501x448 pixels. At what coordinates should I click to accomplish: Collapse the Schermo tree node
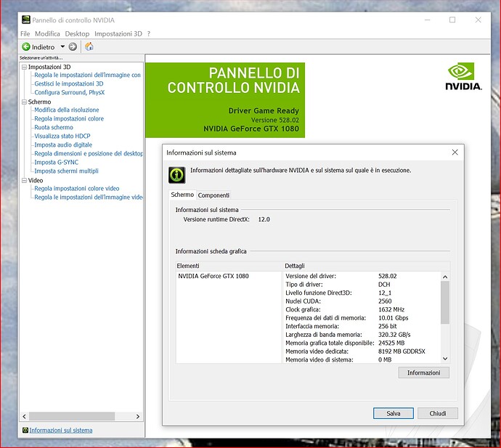pyautogui.click(x=24, y=102)
